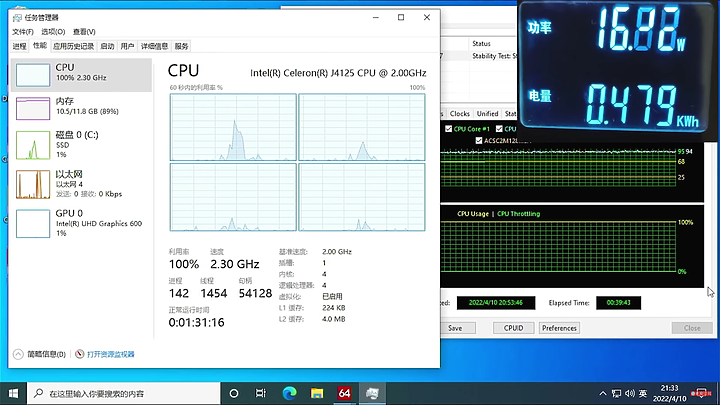Click the start date 2022/4/10 20:53:46 field
The image size is (720, 405).
pos(496,303)
